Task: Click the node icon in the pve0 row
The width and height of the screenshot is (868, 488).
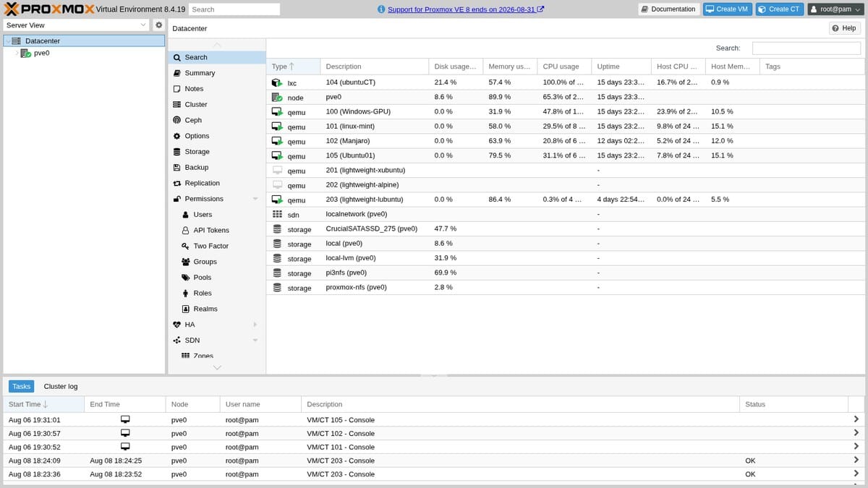Action: (x=277, y=98)
